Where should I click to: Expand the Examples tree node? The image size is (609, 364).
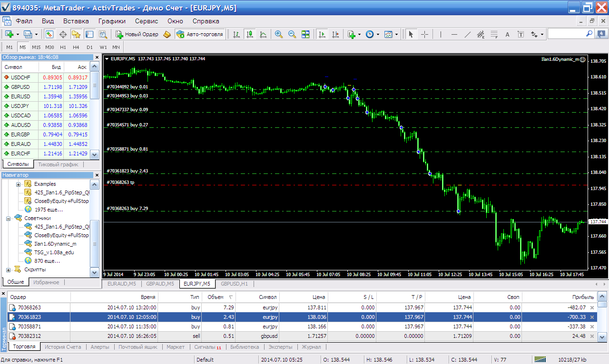coord(19,184)
